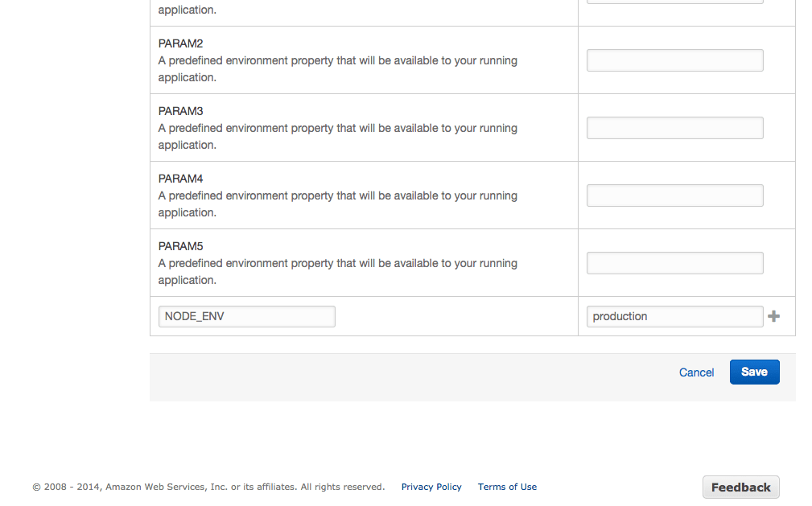Focus the PARAM4 value input field
The image size is (812, 506).
click(x=674, y=195)
